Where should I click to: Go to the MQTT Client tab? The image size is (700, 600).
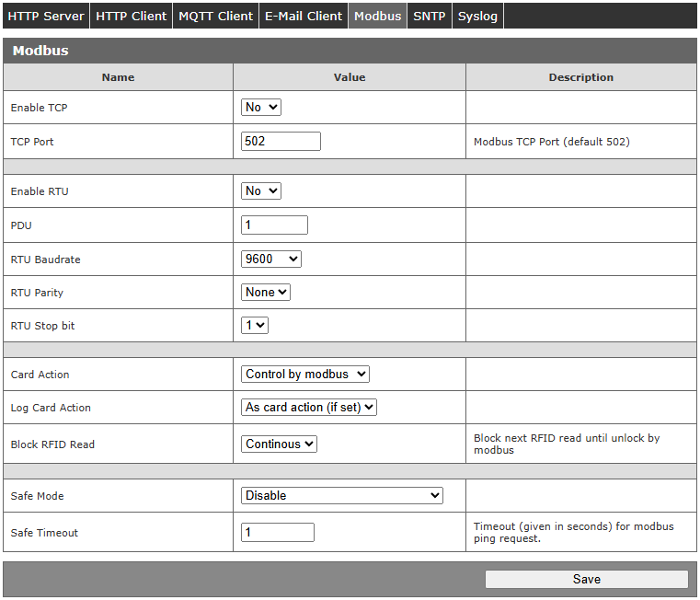215,16
